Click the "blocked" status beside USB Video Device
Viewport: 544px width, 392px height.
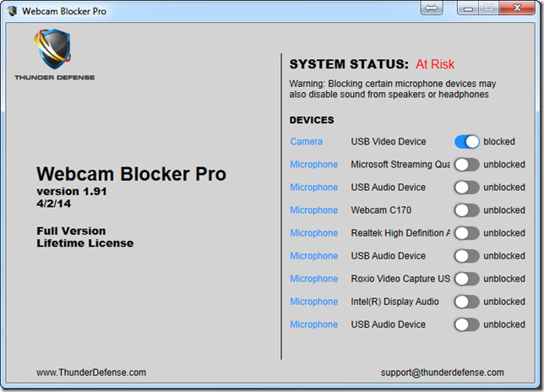pyautogui.click(x=499, y=142)
